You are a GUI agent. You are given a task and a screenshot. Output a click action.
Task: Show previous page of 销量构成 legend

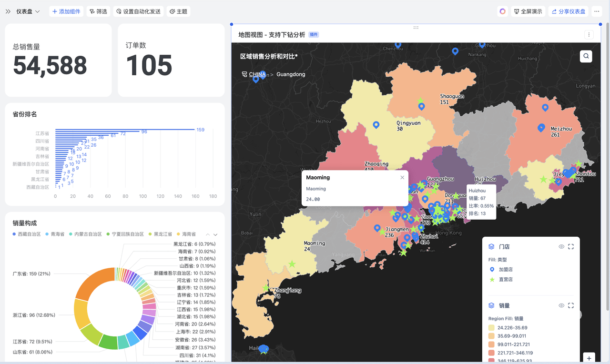[x=208, y=234]
